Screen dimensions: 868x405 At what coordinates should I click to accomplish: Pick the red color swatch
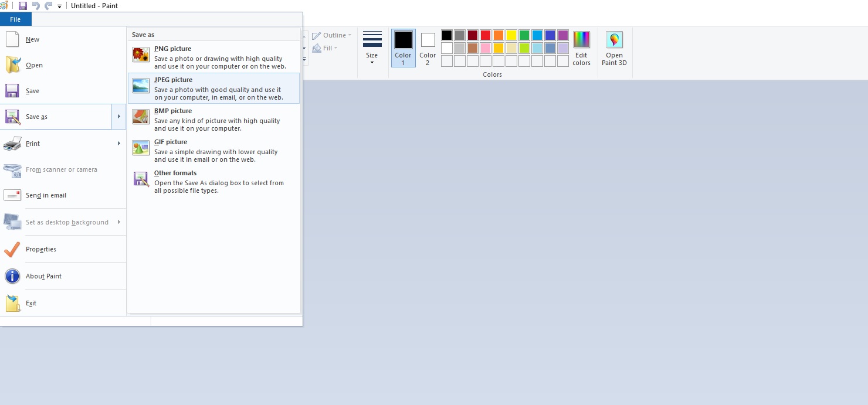click(x=486, y=35)
